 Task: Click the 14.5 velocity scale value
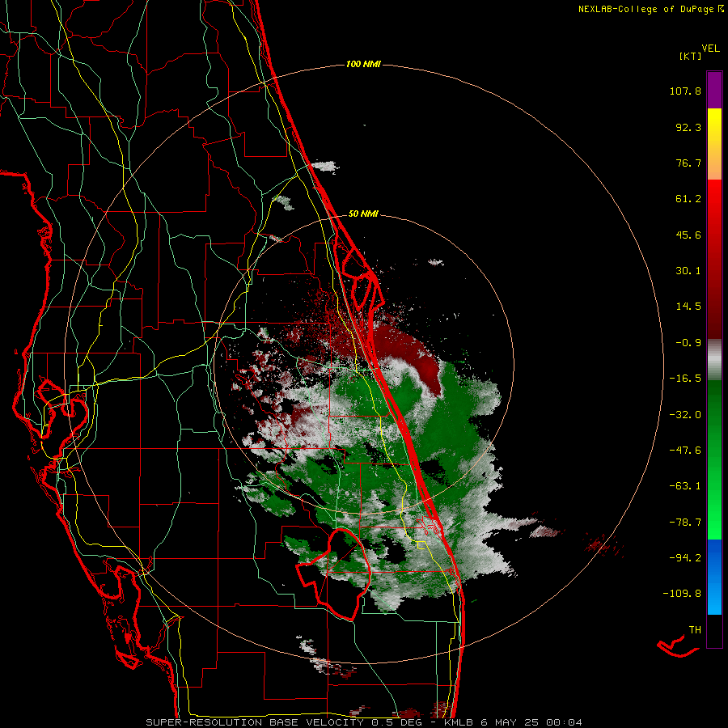point(688,307)
